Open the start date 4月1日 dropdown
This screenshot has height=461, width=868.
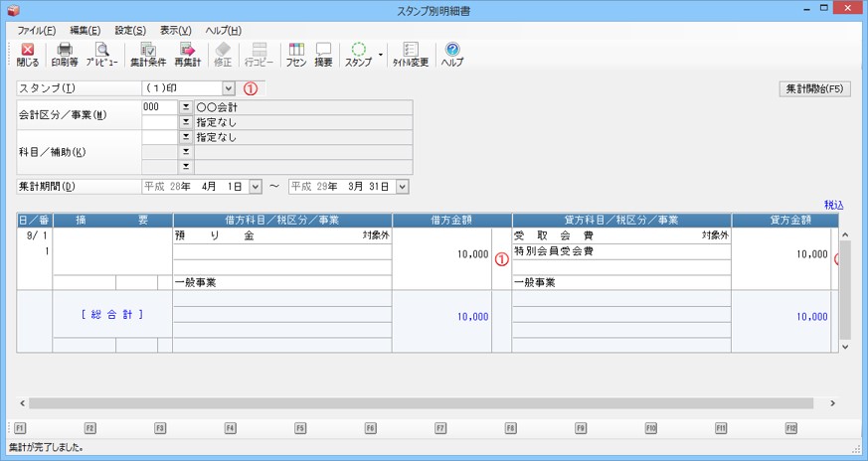click(x=255, y=186)
